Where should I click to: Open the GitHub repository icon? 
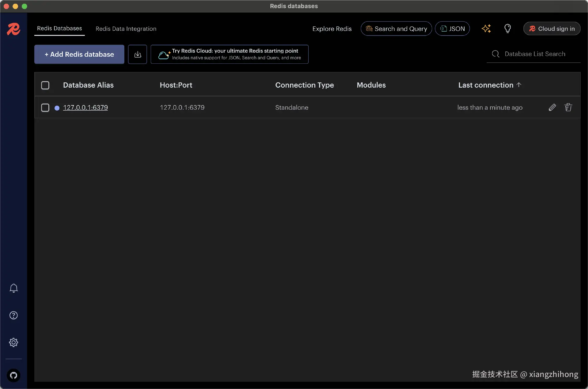click(x=13, y=375)
